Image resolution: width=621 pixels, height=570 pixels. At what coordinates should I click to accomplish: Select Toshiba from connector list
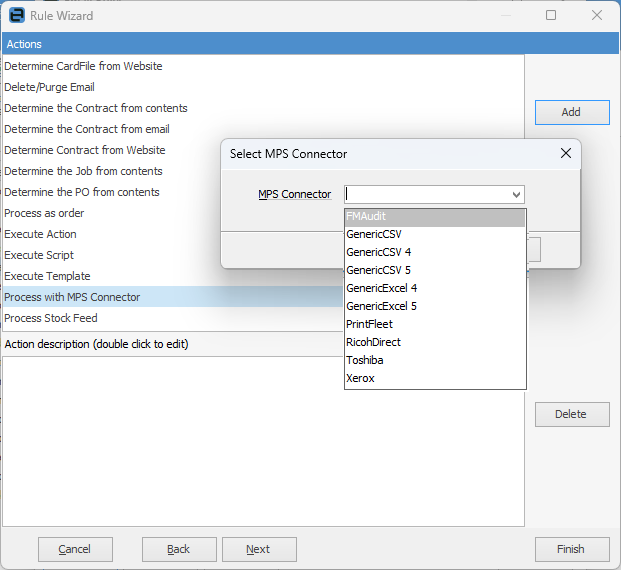pos(435,360)
